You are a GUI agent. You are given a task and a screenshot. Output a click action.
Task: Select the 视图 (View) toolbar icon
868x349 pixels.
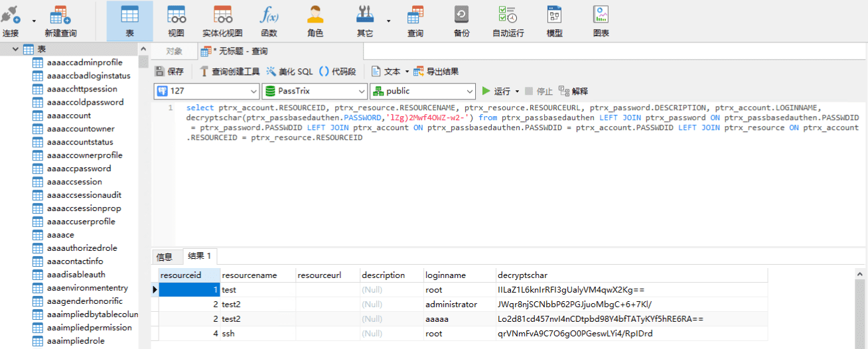[176, 20]
